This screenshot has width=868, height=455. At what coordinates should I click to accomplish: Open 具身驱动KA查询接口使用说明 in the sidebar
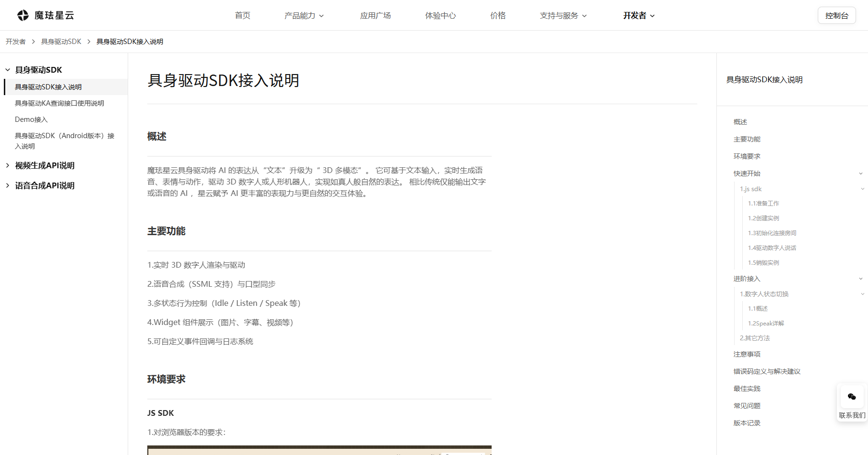[x=59, y=103]
